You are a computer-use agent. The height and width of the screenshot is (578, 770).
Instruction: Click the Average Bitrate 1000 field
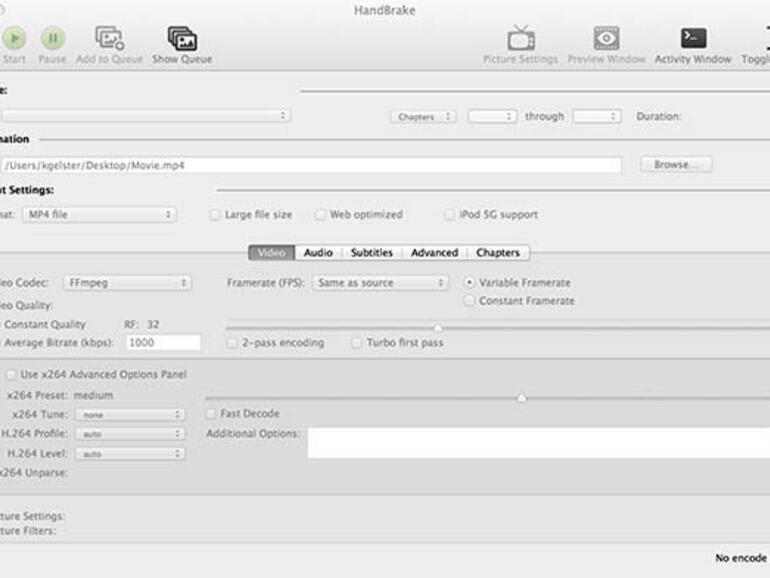point(164,343)
